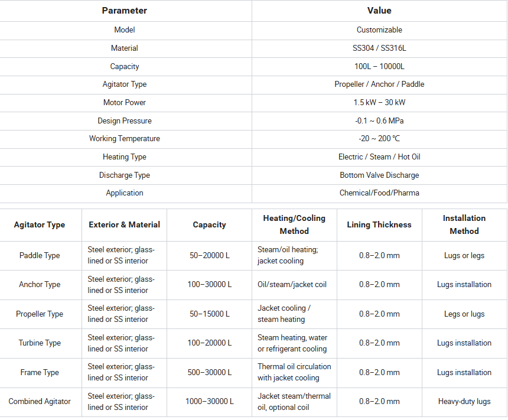Select the -20 ~ 200 ℃ temperature value
Viewport: 508px width, 420px height.
pos(379,139)
